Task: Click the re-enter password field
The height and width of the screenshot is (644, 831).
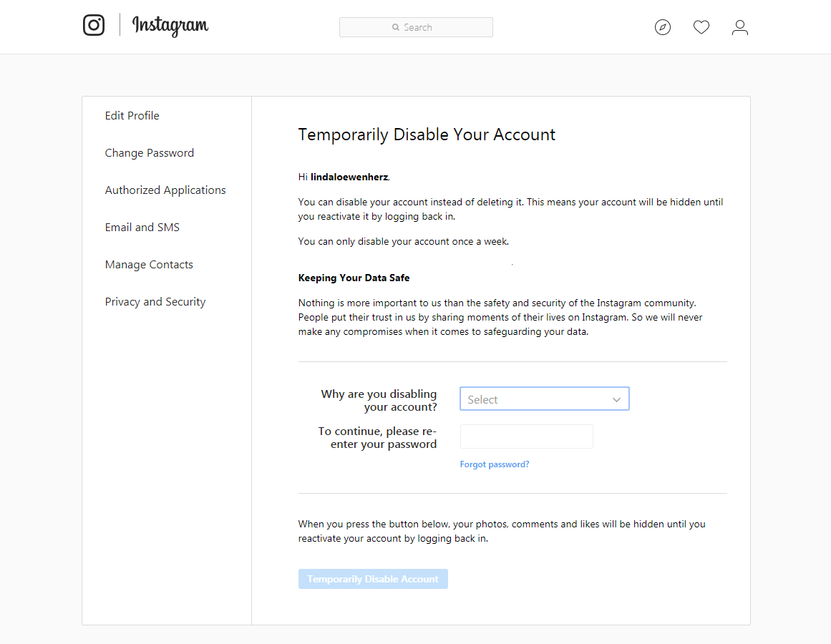Action: [527, 436]
